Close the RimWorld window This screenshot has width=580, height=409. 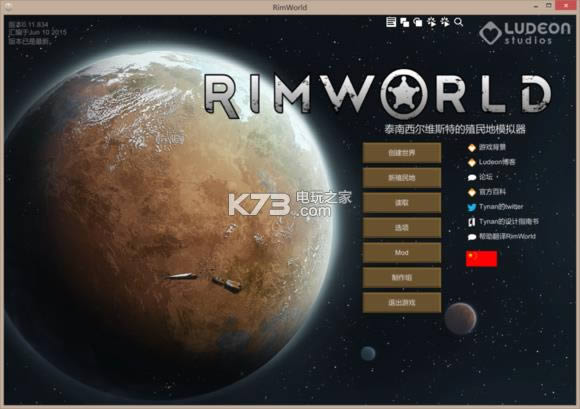point(566,5)
